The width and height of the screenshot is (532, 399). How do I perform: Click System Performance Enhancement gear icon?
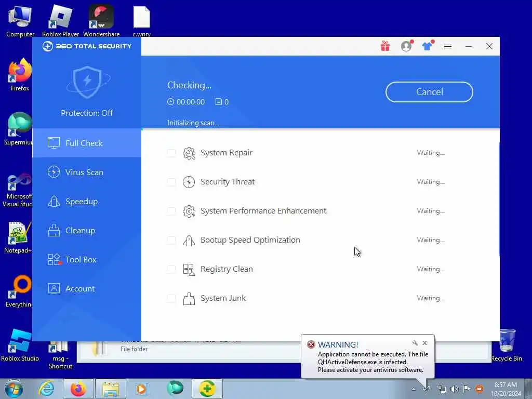coord(189,211)
